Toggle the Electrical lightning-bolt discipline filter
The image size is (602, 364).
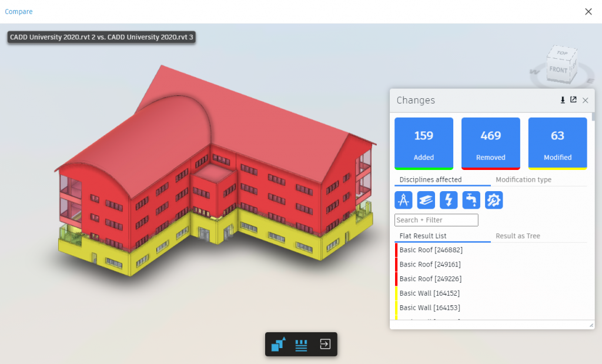[449, 200]
